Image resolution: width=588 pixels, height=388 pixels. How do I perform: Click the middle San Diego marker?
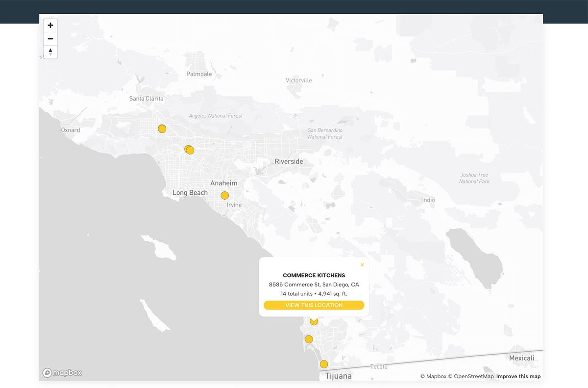click(x=309, y=339)
